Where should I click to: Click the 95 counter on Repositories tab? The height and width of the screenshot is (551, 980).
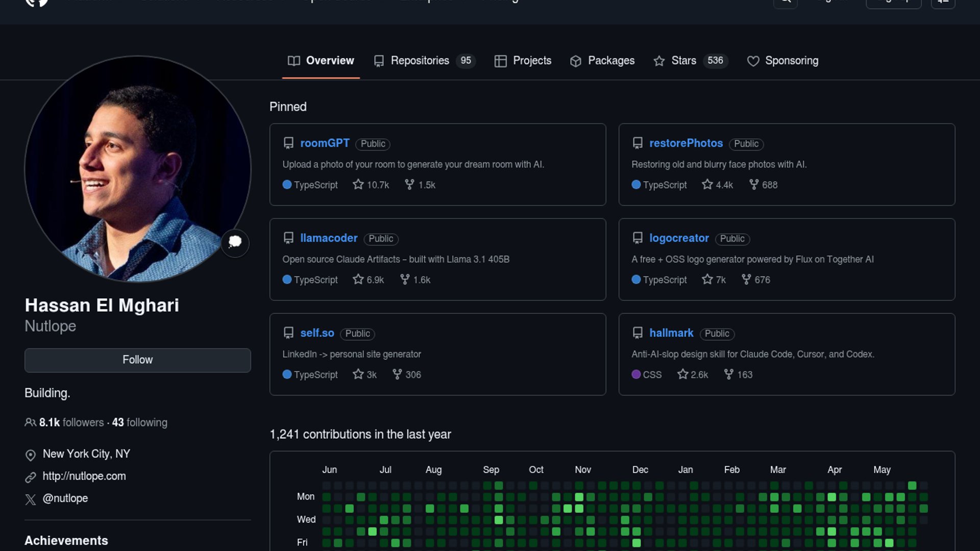tap(465, 61)
